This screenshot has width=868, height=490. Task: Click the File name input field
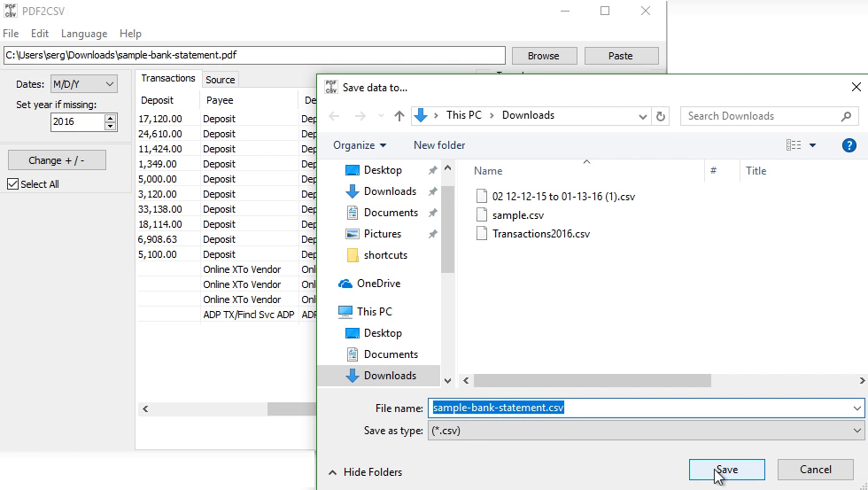[x=646, y=408]
